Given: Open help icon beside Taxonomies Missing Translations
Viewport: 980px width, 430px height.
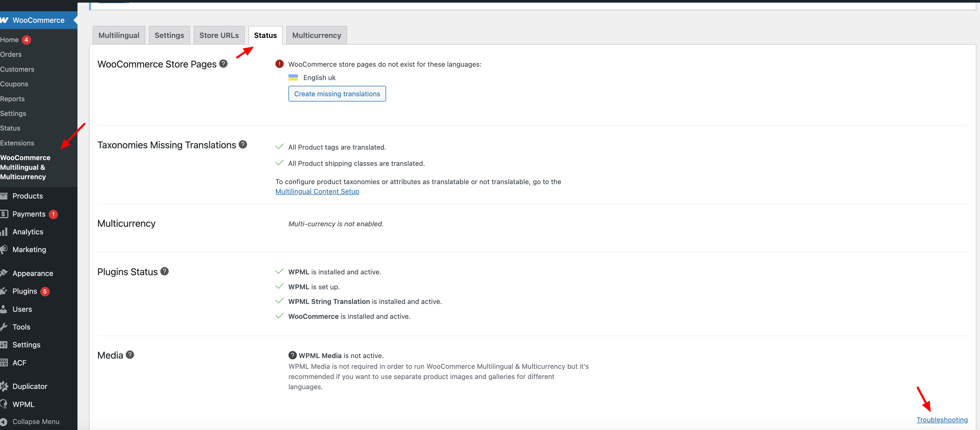Looking at the screenshot, I should [243, 144].
